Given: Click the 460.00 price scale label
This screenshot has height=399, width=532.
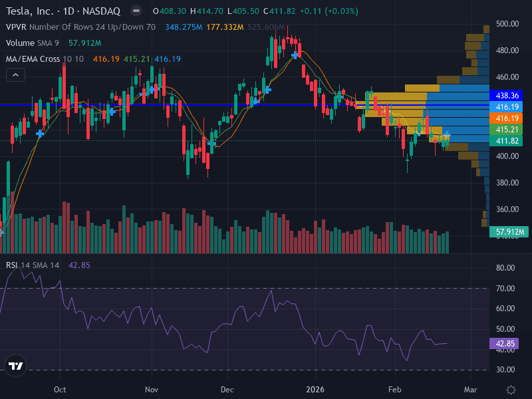Looking at the screenshot, I should click(x=507, y=77).
